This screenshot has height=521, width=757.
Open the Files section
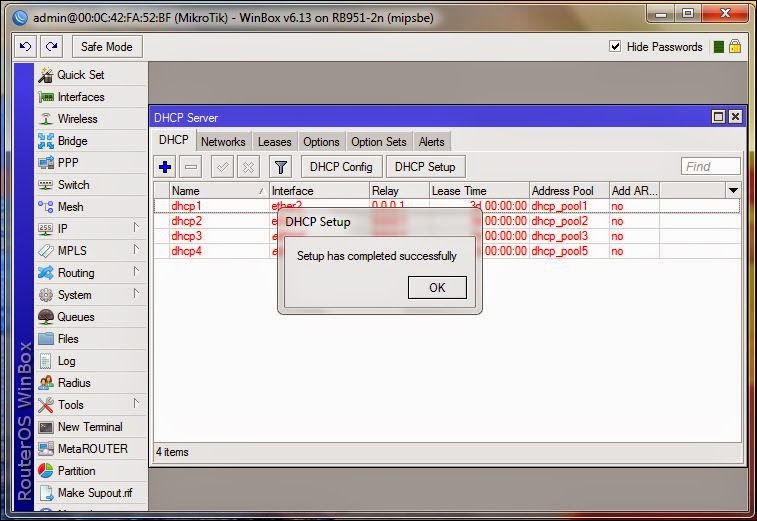tap(91, 339)
